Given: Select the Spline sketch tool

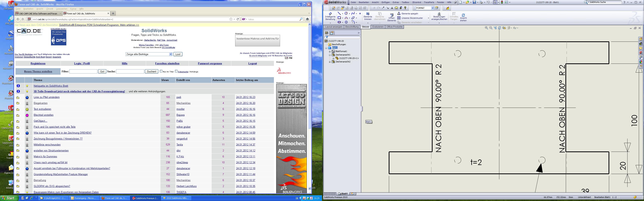Looking at the screenshot, I should pyautogui.click(x=353, y=13).
